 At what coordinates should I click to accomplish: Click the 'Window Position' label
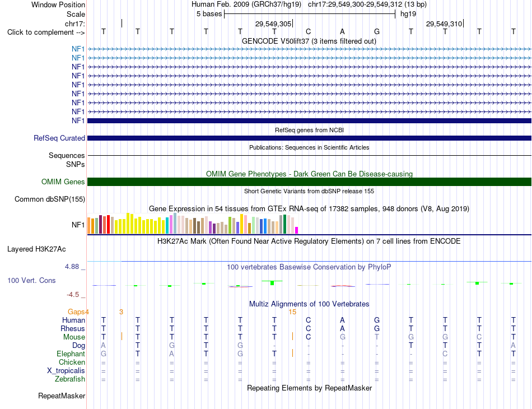58,4
